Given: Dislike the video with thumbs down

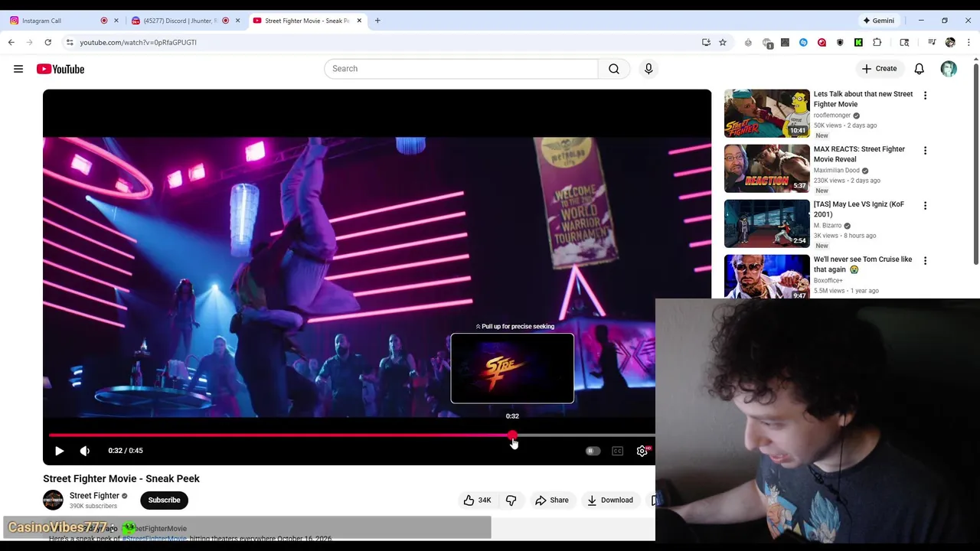Looking at the screenshot, I should pyautogui.click(x=511, y=500).
